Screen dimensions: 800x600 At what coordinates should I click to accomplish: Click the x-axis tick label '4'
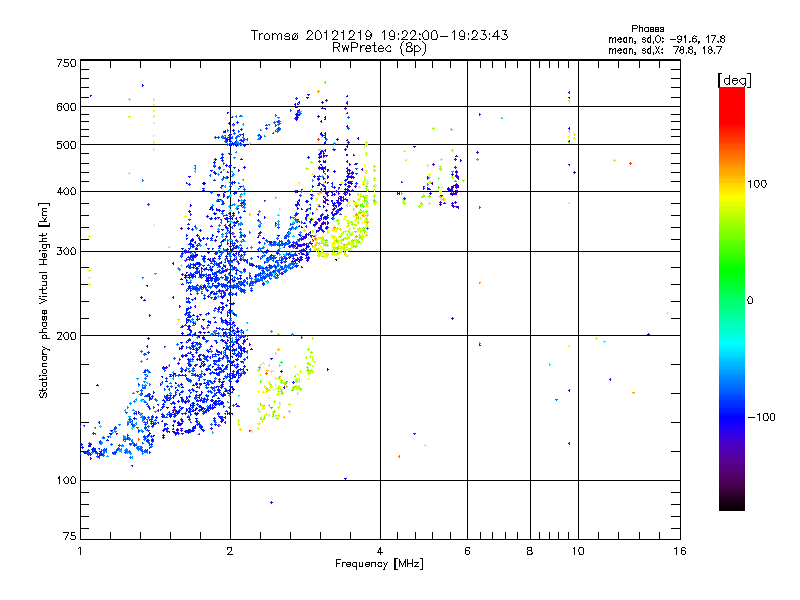tap(380, 551)
